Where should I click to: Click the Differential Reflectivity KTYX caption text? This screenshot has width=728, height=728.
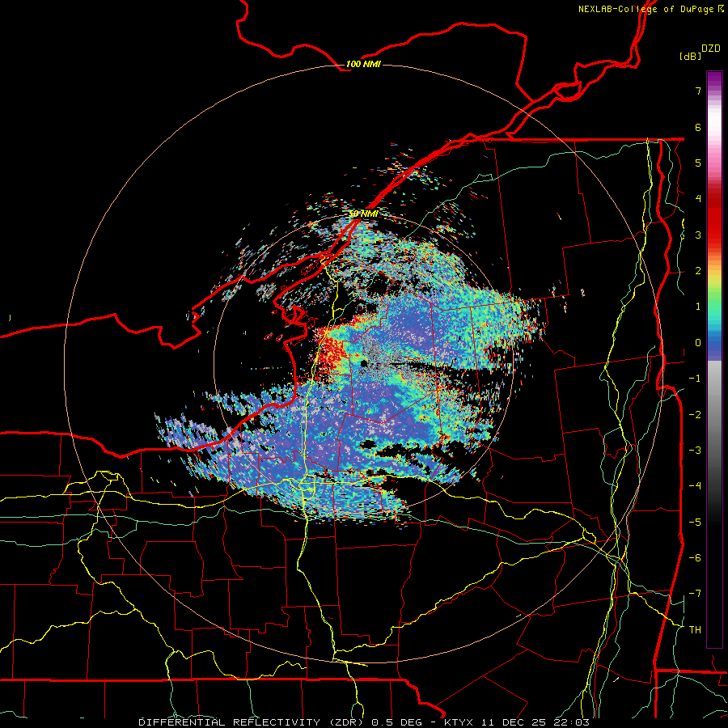coord(364,722)
